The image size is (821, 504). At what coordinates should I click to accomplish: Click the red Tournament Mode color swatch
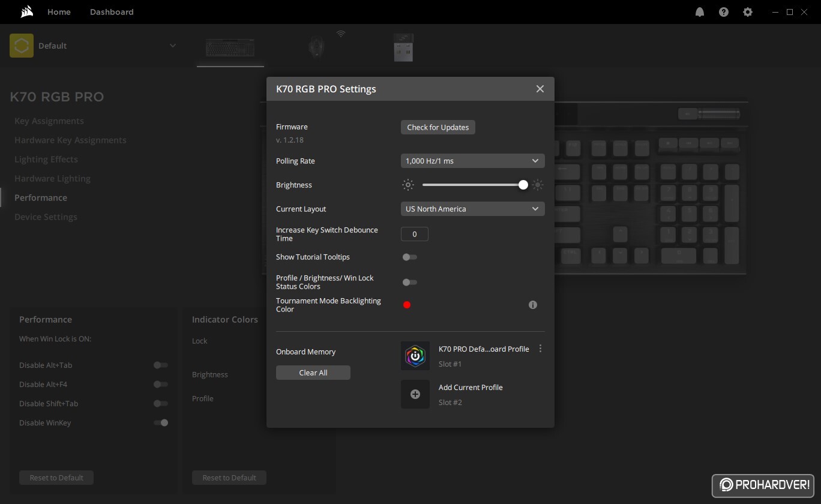407,305
